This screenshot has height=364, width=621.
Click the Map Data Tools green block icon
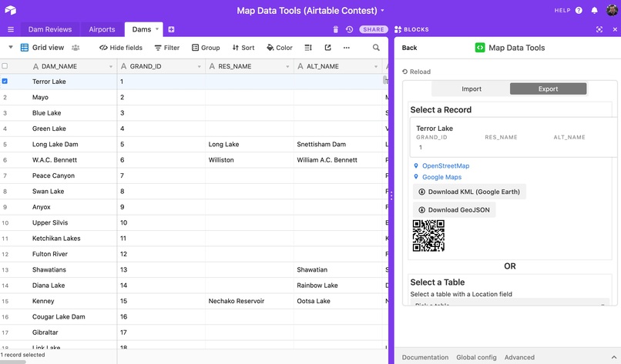point(479,48)
